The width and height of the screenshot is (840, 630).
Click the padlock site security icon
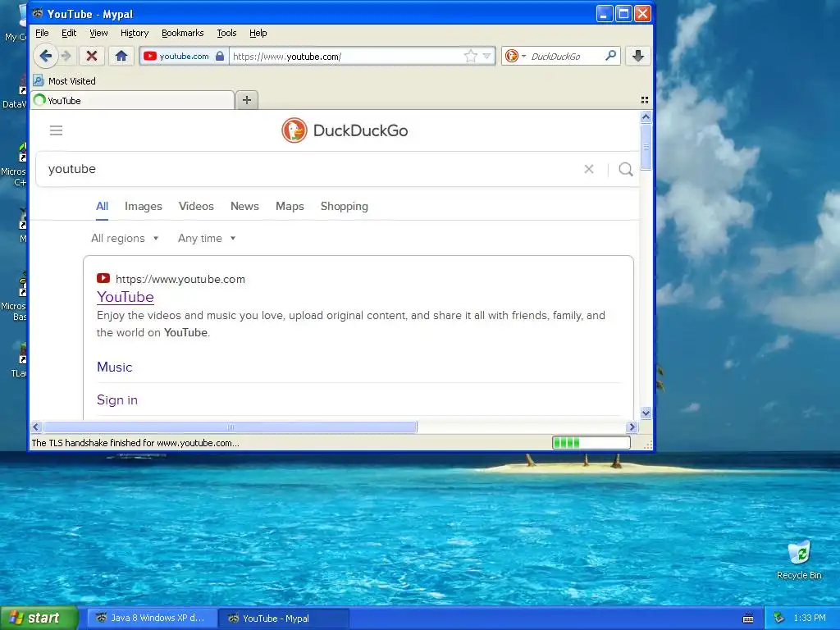click(220, 56)
